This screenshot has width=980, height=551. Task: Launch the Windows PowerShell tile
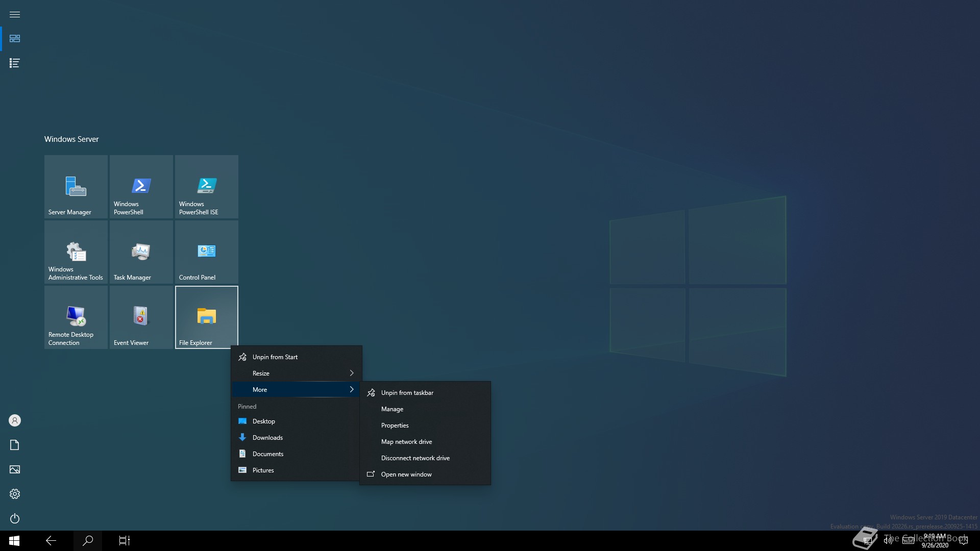[x=141, y=187]
